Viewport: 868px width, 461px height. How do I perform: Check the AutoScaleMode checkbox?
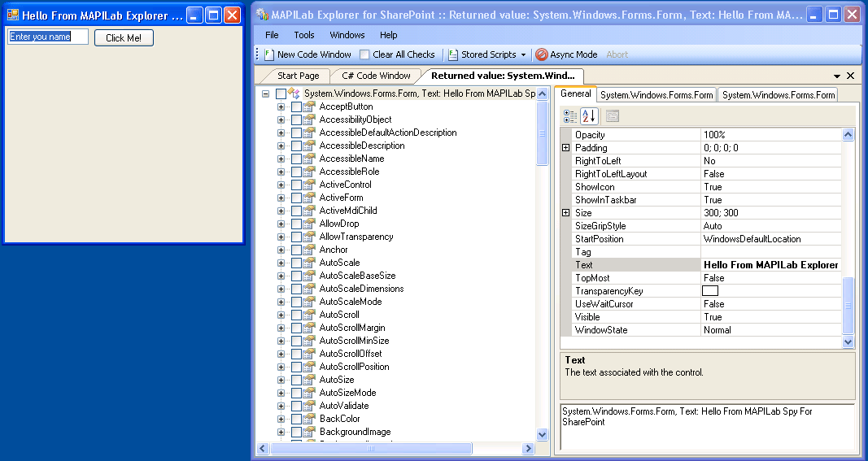coord(297,302)
